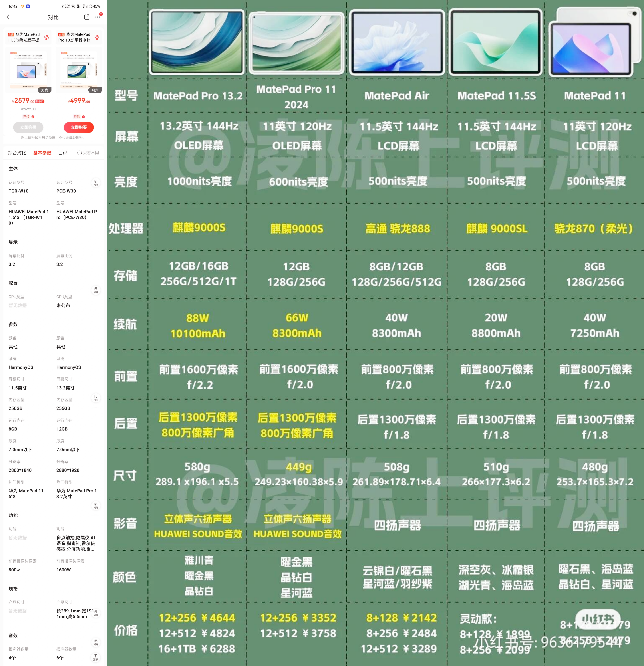
Task: Select the 6个 speaker count value
Action: (x=60, y=658)
